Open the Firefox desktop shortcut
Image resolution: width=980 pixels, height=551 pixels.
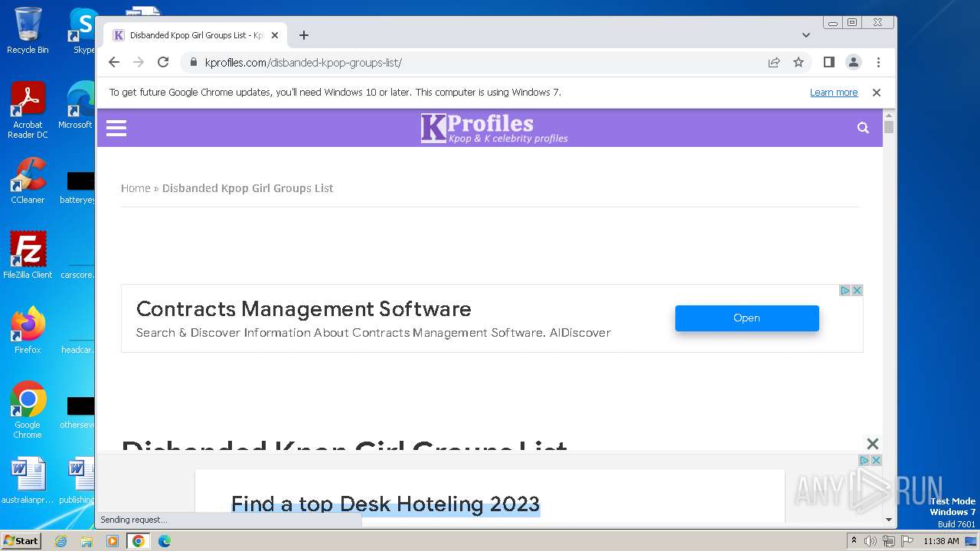[x=28, y=331]
